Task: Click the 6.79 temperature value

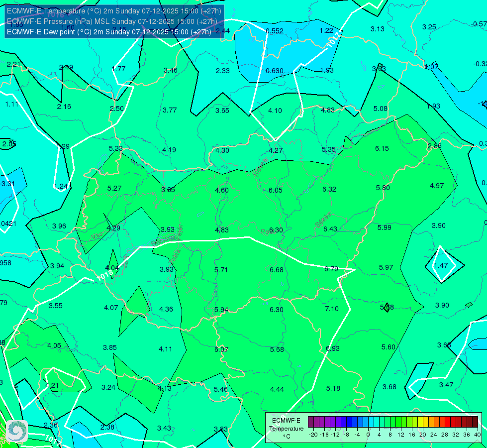Action: coord(331,269)
